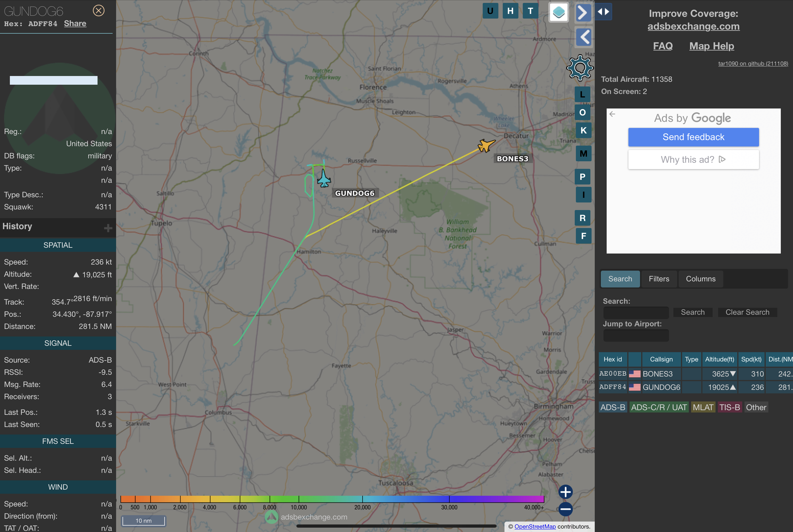
Task: Toggle the U map button
Action: pyautogui.click(x=490, y=11)
